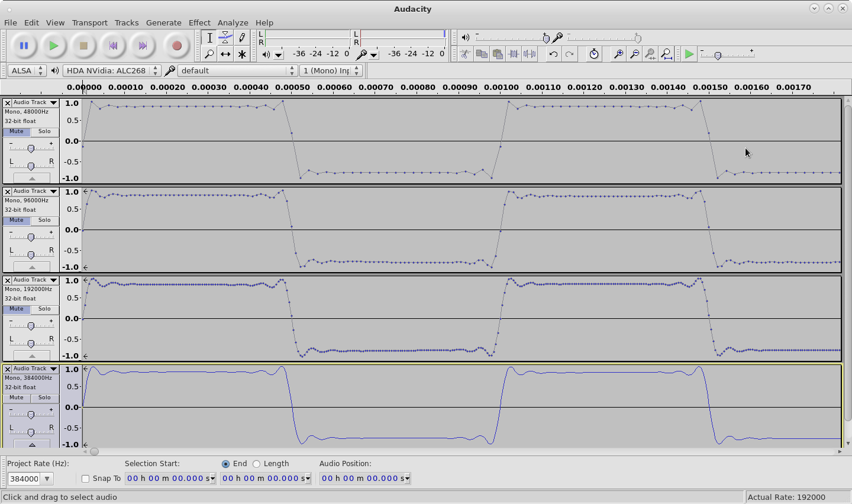Image resolution: width=852 pixels, height=504 pixels.
Task: Click the Silence audio selection icon
Action: pyautogui.click(x=530, y=54)
